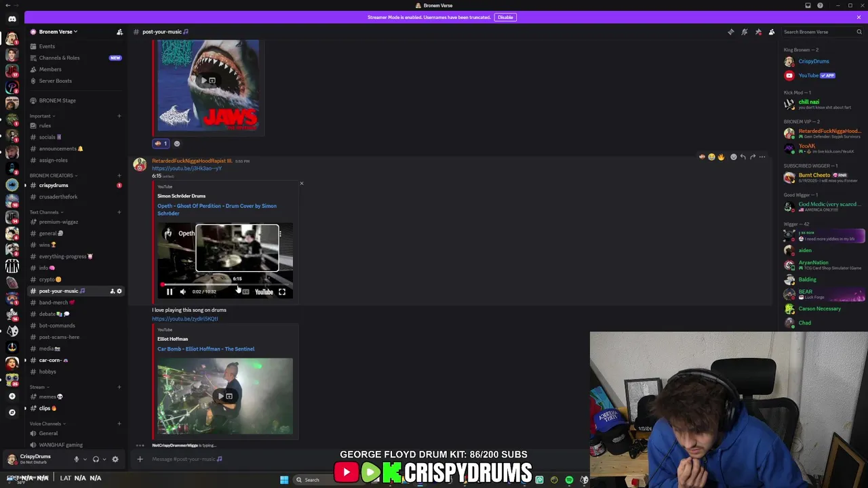Create channel in Text Channels category plus
The width and height of the screenshot is (868, 488).
(119, 212)
